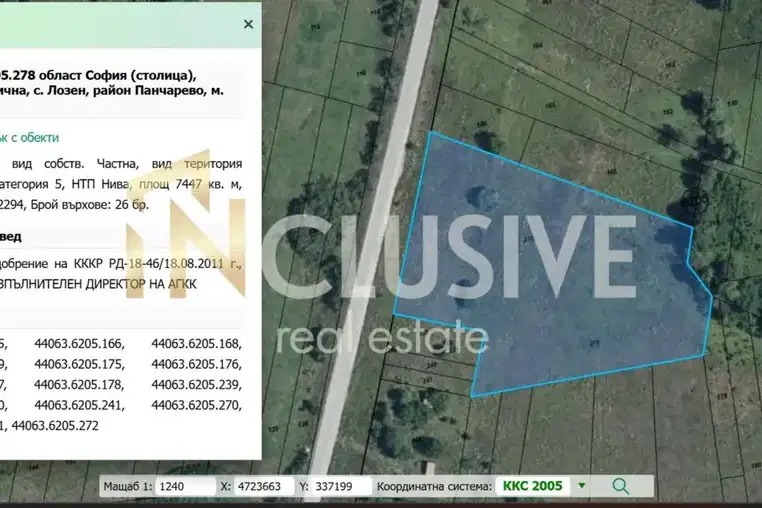Click the 'Координатна система:' label
762x508 pixels.
[434, 486]
